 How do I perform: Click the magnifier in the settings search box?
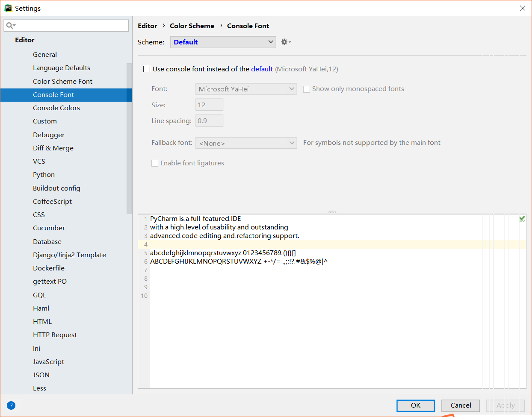pyautogui.click(x=9, y=25)
